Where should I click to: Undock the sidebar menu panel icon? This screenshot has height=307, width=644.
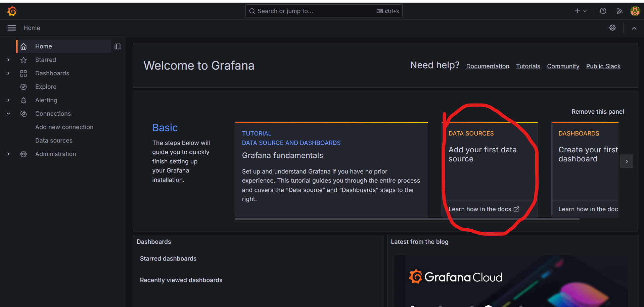(118, 46)
